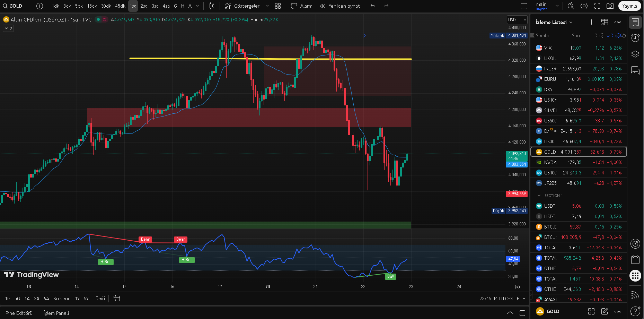
Task: Start bar replay with Yeniden oynat
Action: pos(340,6)
